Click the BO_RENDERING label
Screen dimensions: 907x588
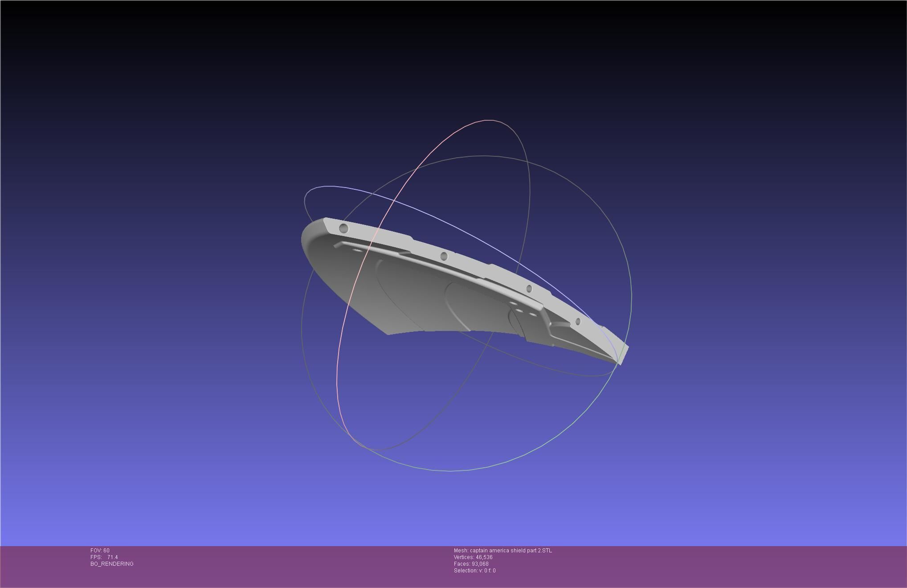point(112,564)
